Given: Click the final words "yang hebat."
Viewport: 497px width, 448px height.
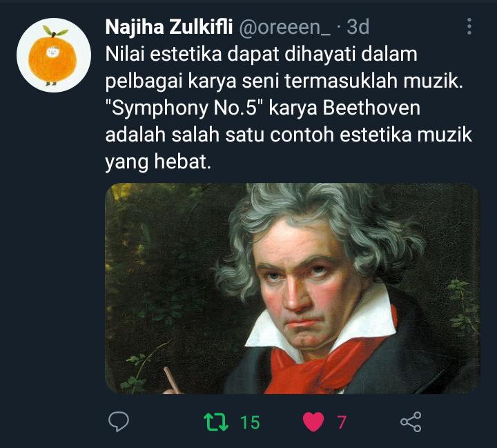Looking at the screenshot, I should pos(158,162).
